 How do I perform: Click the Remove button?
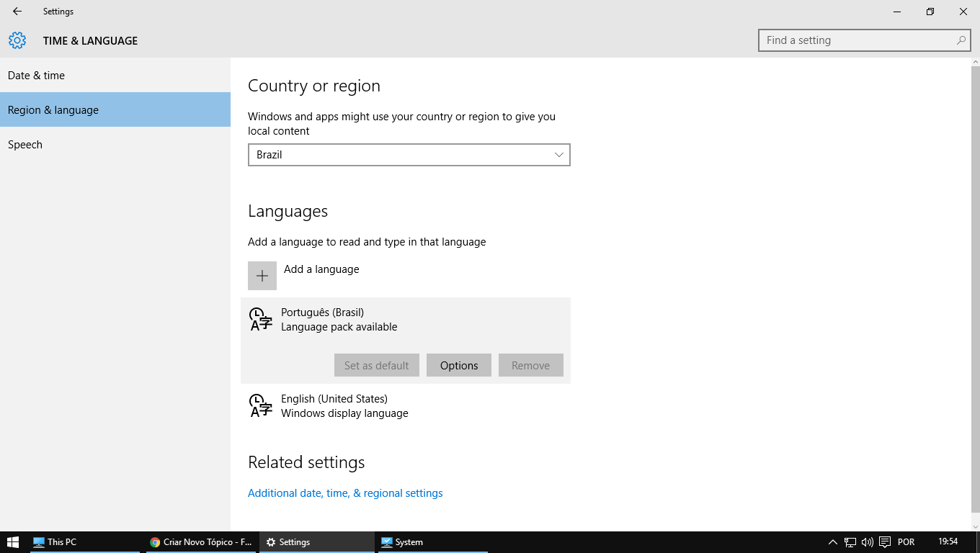[531, 365]
